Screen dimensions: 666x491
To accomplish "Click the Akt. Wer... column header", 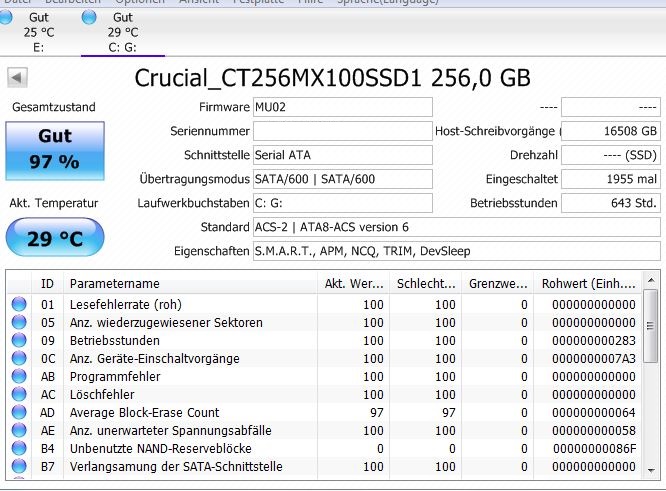I will [x=353, y=283].
